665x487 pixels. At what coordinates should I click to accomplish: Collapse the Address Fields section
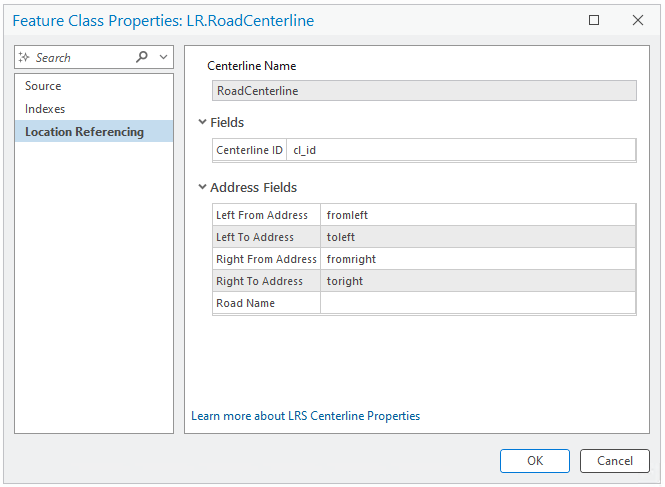tap(202, 187)
